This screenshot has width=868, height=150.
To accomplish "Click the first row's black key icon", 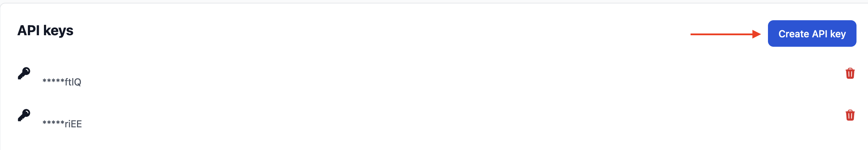I will pos(24,73).
